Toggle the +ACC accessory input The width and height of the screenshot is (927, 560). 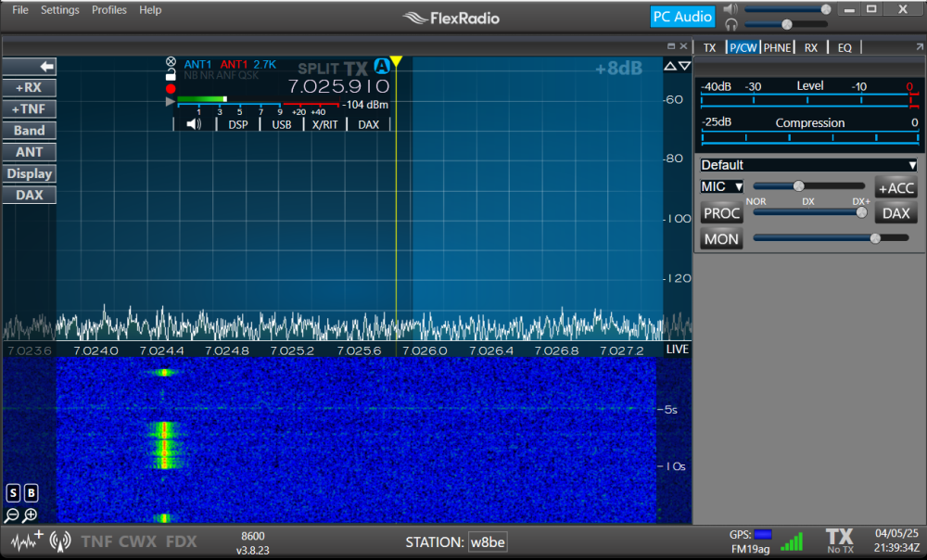click(895, 188)
